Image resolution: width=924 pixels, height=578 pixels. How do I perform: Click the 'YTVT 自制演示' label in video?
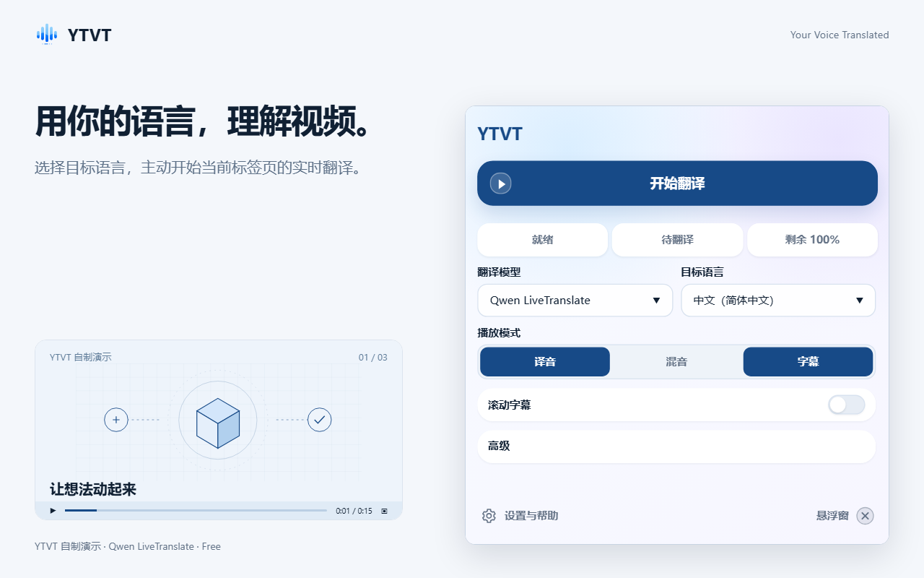click(81, 358)
